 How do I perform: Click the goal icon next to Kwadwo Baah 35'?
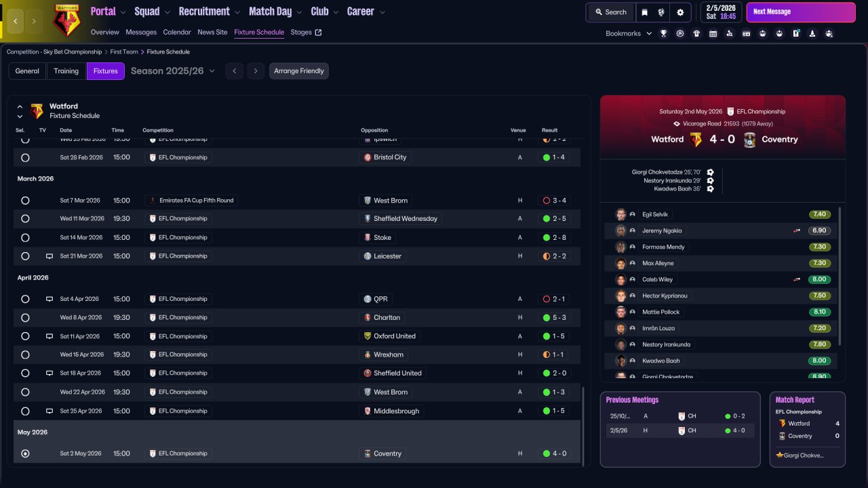coord(710,188)
